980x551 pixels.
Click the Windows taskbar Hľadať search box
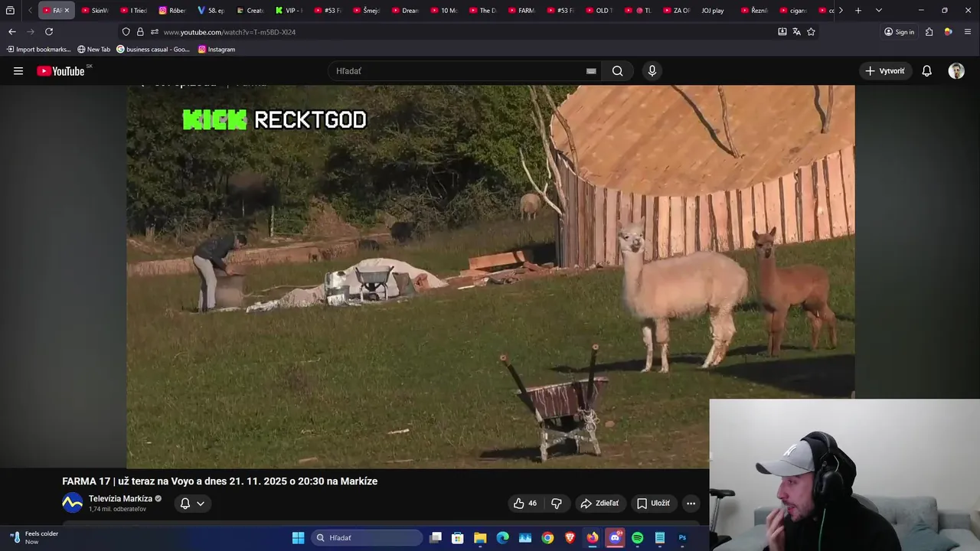tap(367, 538)
